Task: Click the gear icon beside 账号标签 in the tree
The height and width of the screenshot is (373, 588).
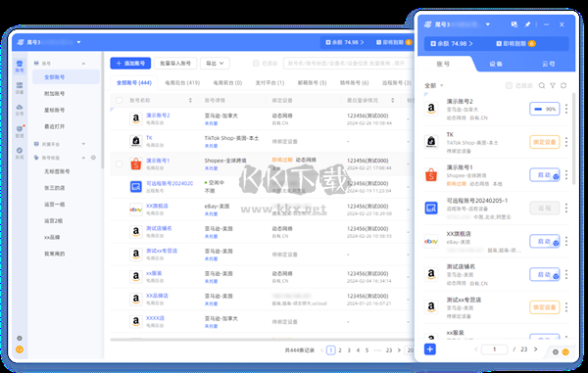Action: click(x=93, y=158)
